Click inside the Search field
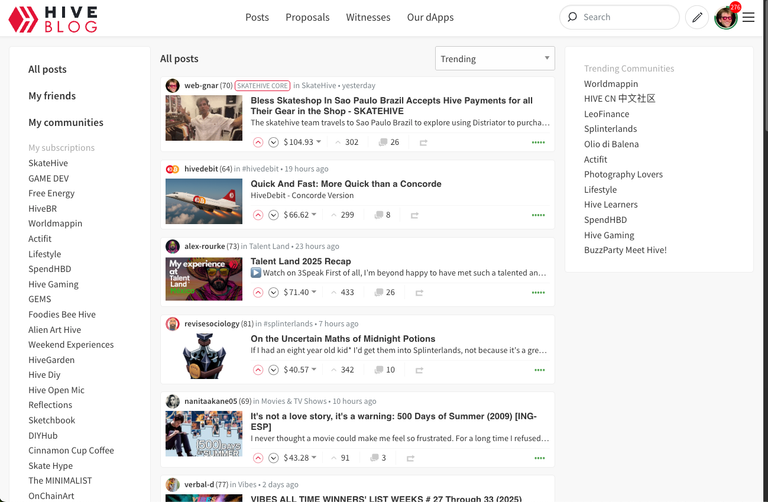 point(619,17)
